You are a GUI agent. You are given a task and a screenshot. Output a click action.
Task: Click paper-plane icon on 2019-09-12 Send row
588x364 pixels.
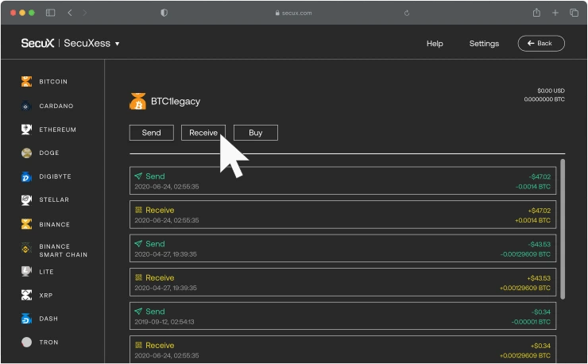(x=138, y=311)
